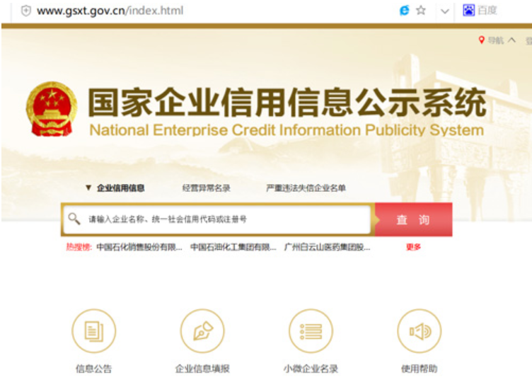Expand the address bar dropdown chevron
Image resolution: width=532 pixels, height=392 pixels.
pyautogui.click(x=444, y=11)
